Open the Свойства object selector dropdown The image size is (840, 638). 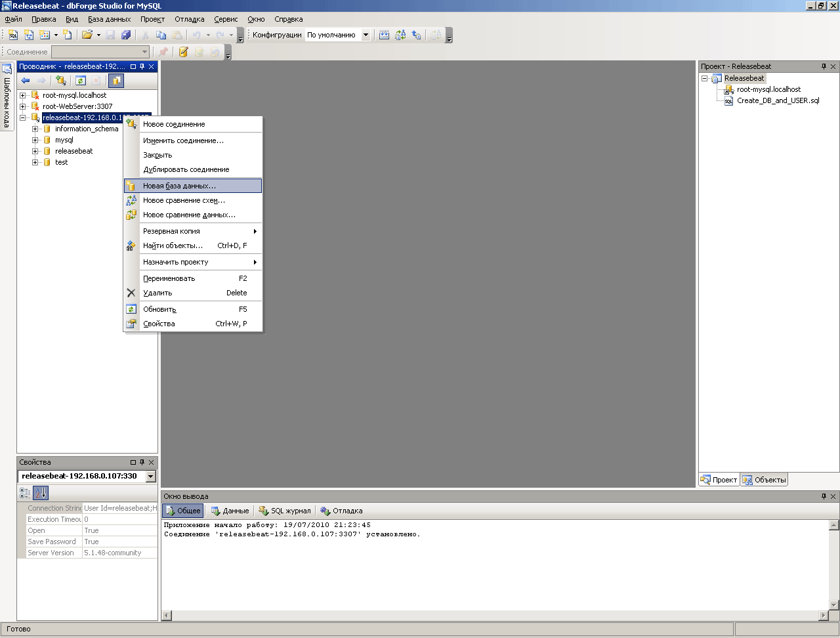point(151,477)
